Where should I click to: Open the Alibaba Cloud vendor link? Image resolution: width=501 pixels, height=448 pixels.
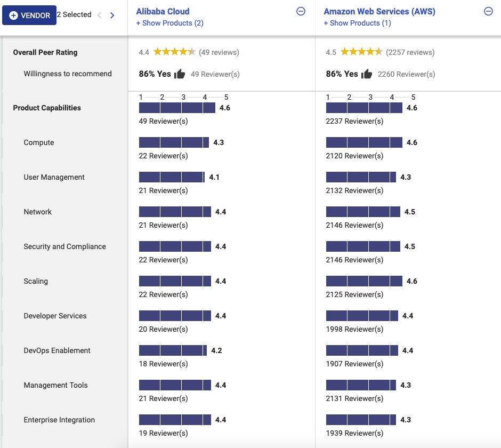(x=163, y=11)
